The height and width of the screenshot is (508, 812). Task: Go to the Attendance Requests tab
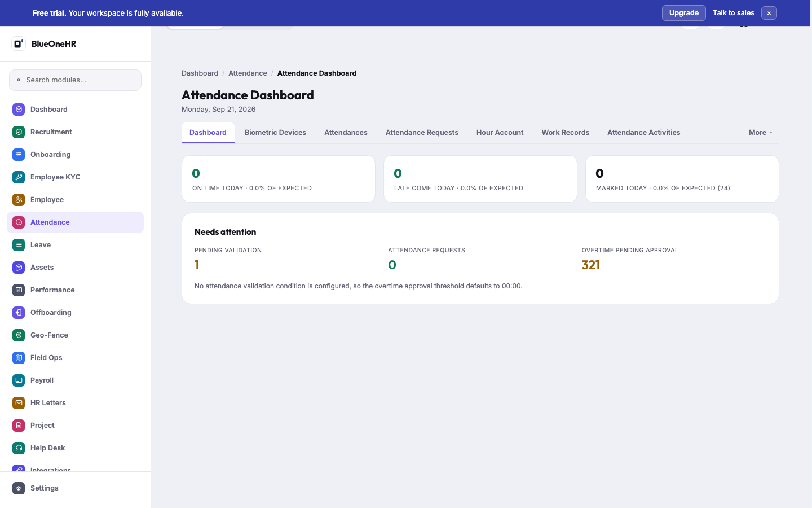pos(422,133)
